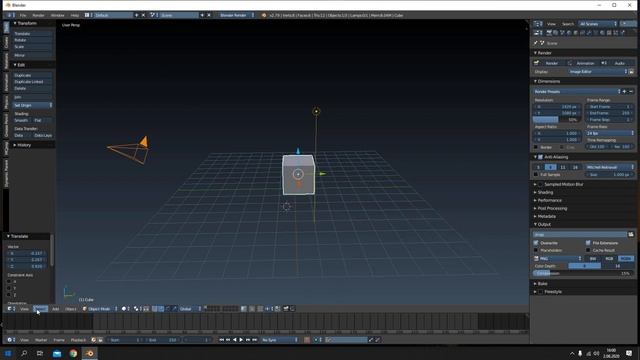
Task: Enable the Freestyle checkbox
Action: coord(541,292)
